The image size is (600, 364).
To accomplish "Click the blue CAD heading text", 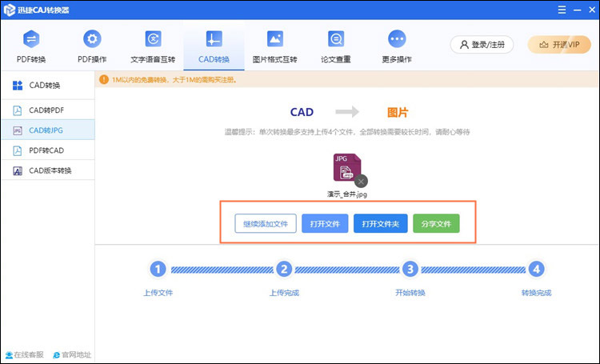I will (302, 112).
